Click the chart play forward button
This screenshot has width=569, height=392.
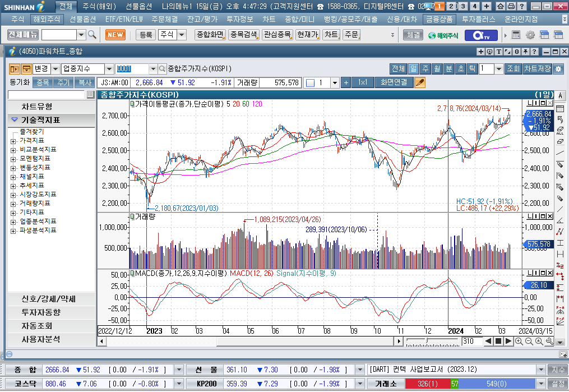click(508, 341)
